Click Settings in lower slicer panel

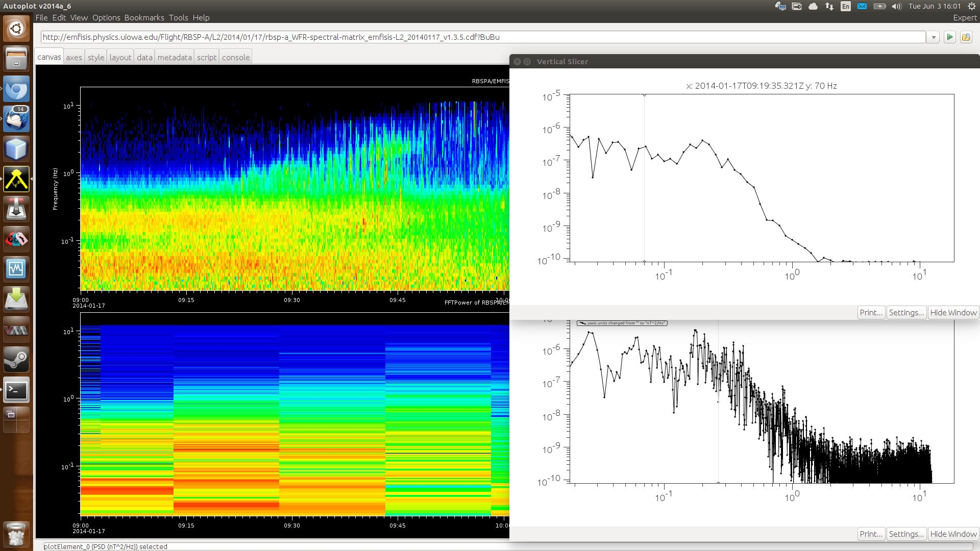pos(906,534)
